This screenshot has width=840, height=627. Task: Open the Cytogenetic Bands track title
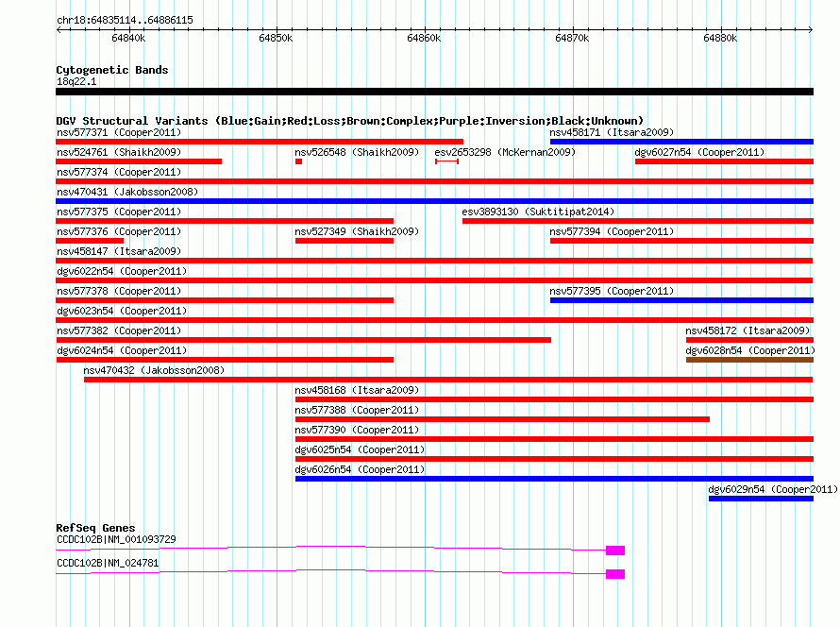(x=112, y=70)
